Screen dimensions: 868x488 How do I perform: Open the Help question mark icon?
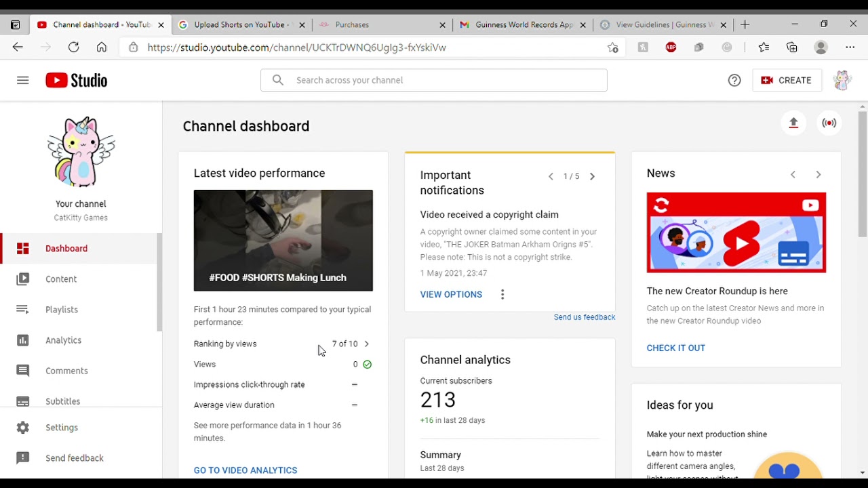coord(734,80)
